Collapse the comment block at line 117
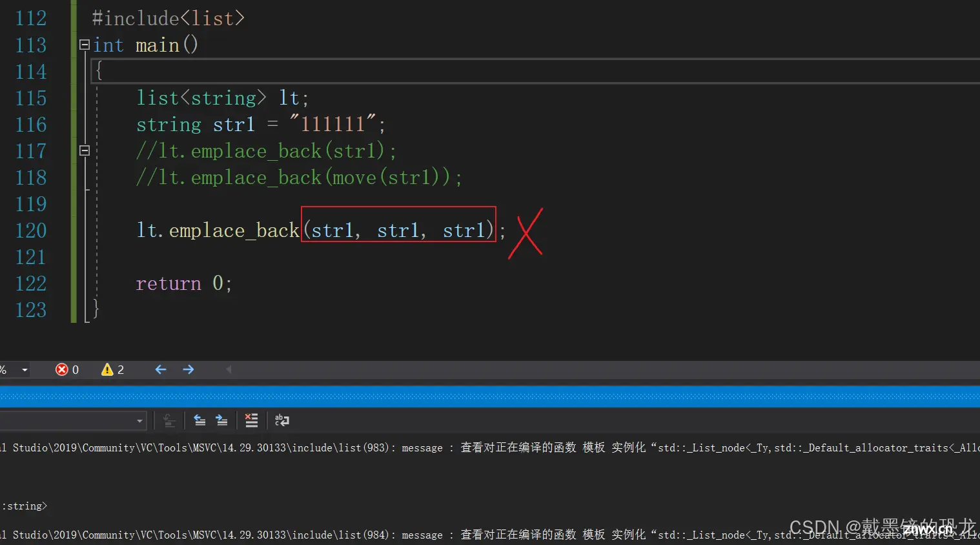The height and width of the screenshot is (545, 980). click(x=85, y=150)
